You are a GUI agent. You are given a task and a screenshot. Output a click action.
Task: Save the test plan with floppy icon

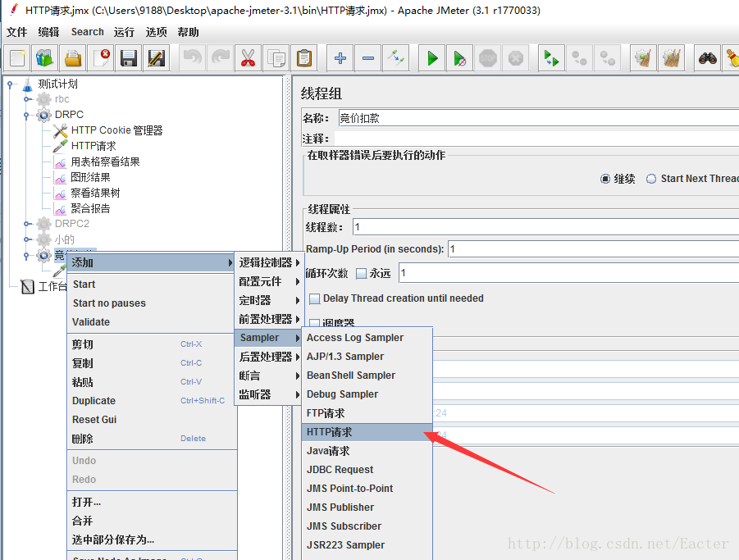point(129,58)
